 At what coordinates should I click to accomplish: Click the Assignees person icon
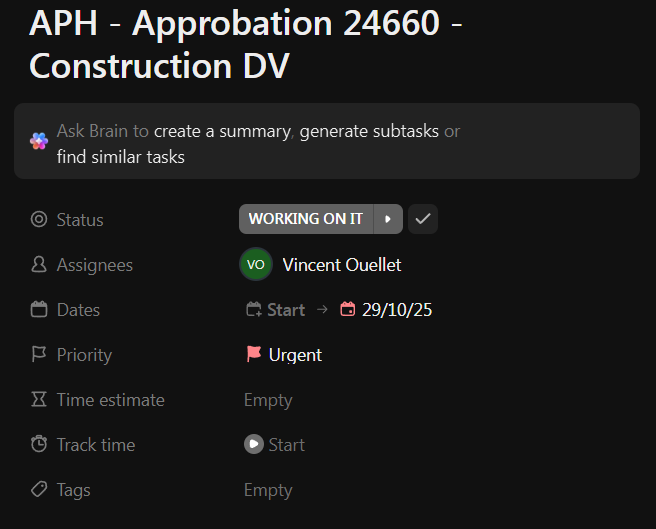click(39, 265)
